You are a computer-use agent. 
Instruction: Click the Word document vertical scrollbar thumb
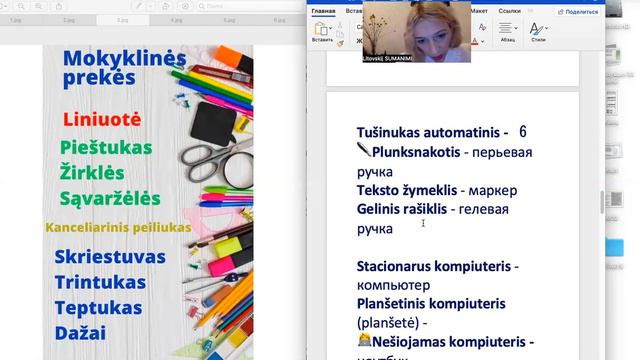(602, 202)
